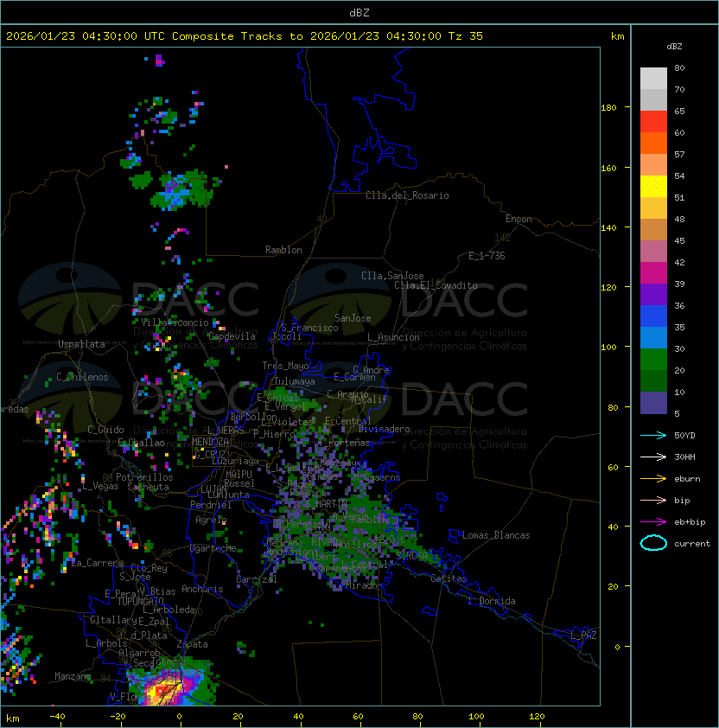
Task: Click the white 30HM arrow icon in legend
Action: [653, 457]
